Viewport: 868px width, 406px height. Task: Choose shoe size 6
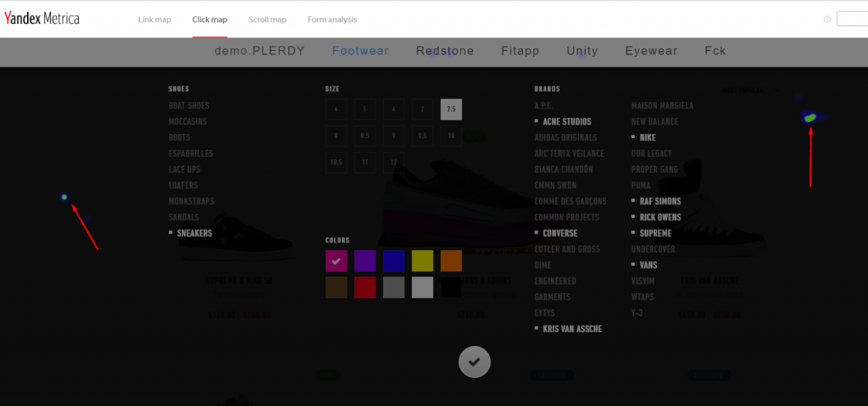[x=393, y=109]
